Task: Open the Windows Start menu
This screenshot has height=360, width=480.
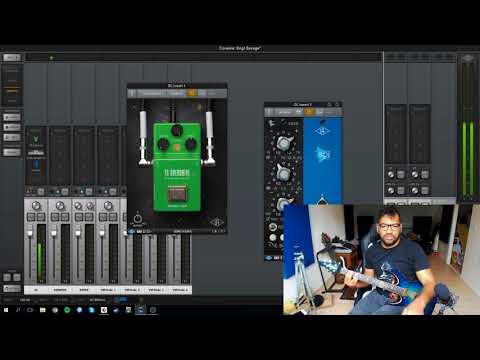Action: click(x=6, y=310)
